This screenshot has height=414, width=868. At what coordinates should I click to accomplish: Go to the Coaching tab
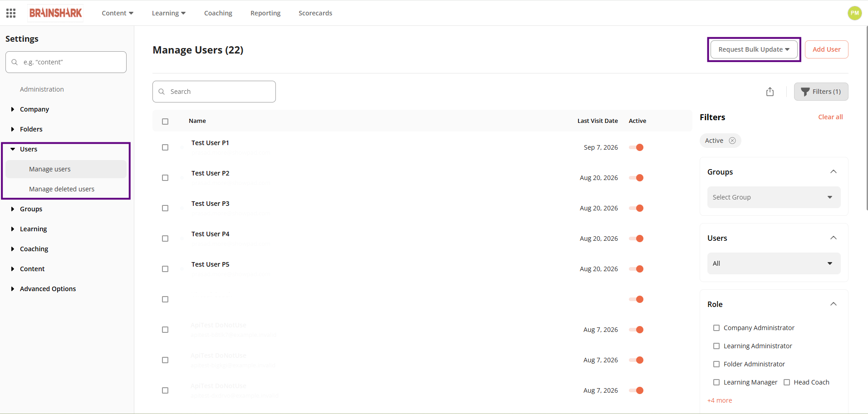[218, 13]
